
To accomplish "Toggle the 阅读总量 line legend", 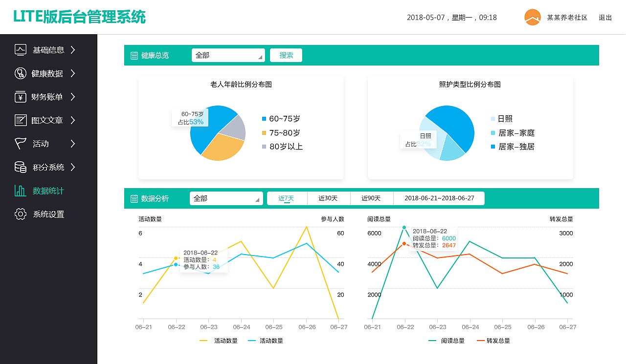I will (447, 341).
